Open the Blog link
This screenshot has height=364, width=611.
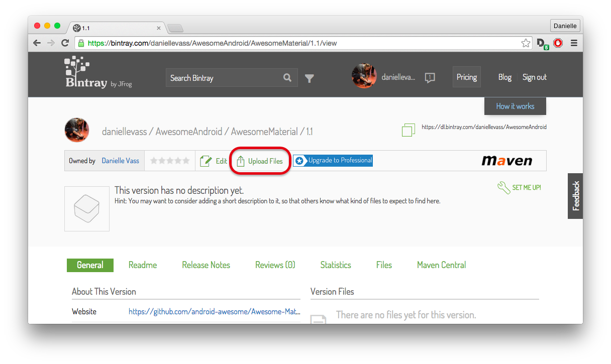(505, 77)
